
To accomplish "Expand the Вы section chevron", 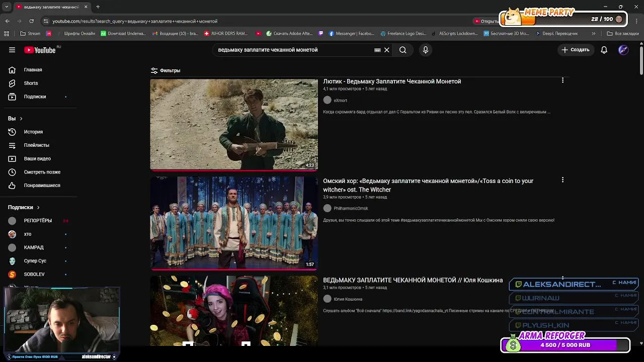I will (x=21, y=119).
